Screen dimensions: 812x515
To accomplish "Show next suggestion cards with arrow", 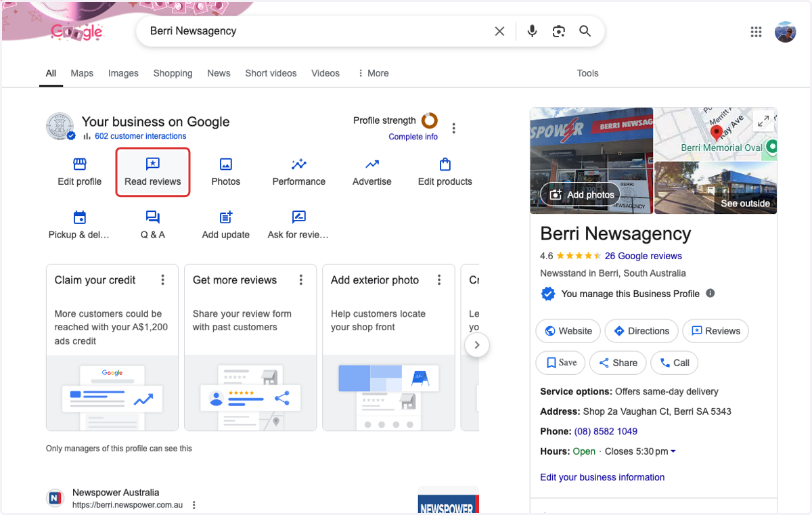I will click(x=477, y=344).
